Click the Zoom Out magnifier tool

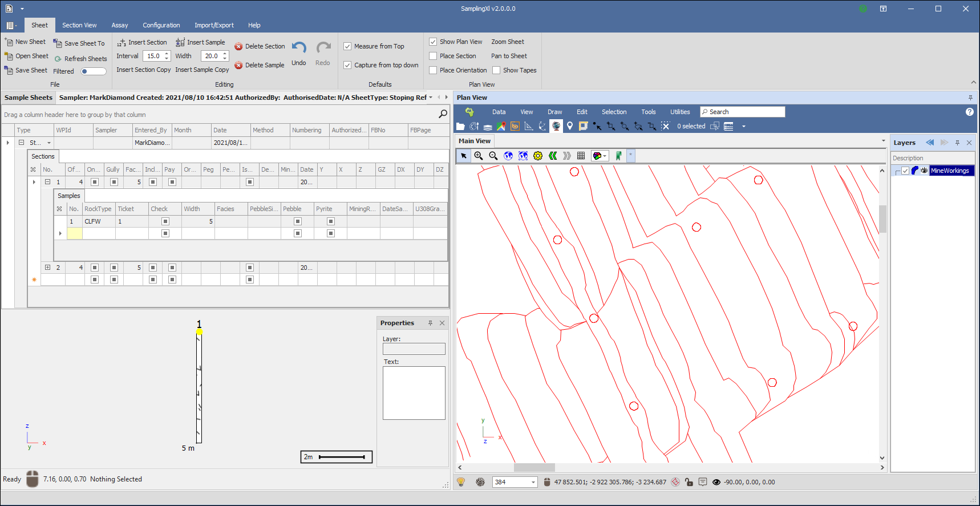493,156
